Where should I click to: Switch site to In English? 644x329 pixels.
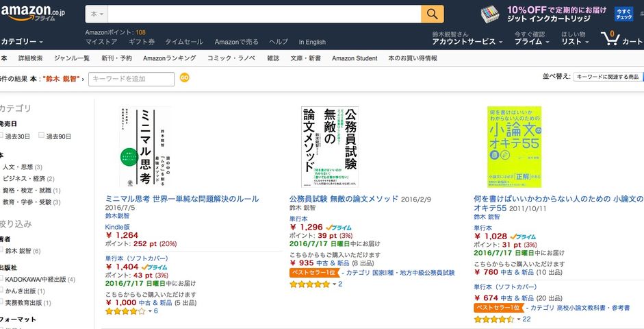(x=312, y=42)
